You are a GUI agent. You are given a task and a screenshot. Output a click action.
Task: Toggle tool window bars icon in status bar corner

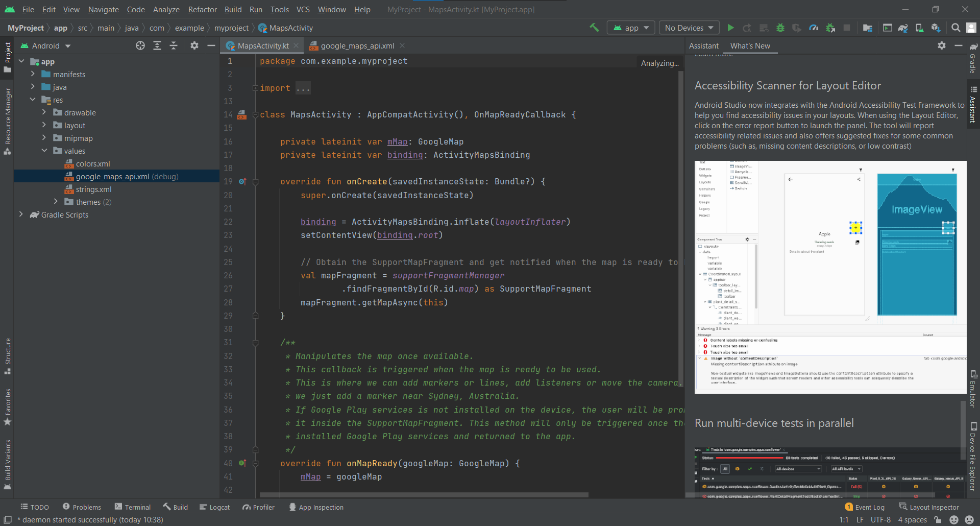click(x=8, y=520)
